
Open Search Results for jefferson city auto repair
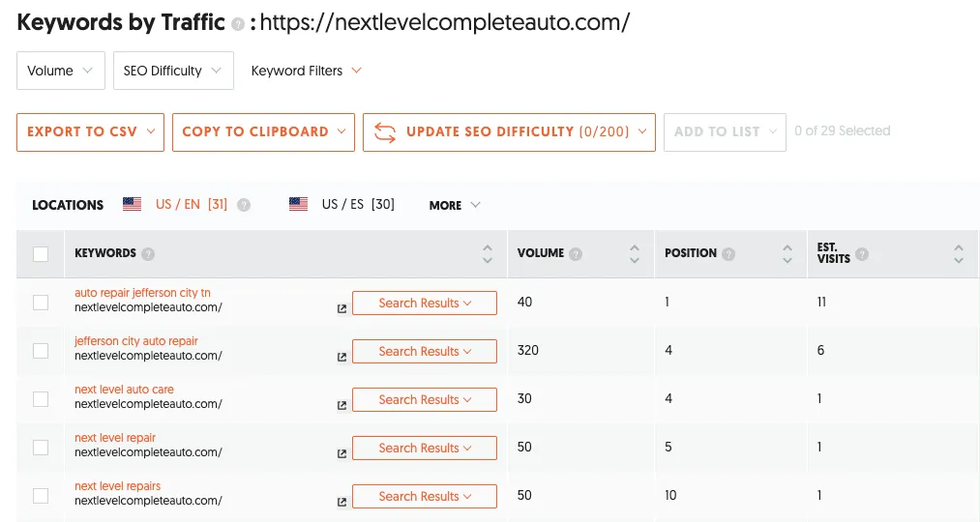click(x=424, y=351)
